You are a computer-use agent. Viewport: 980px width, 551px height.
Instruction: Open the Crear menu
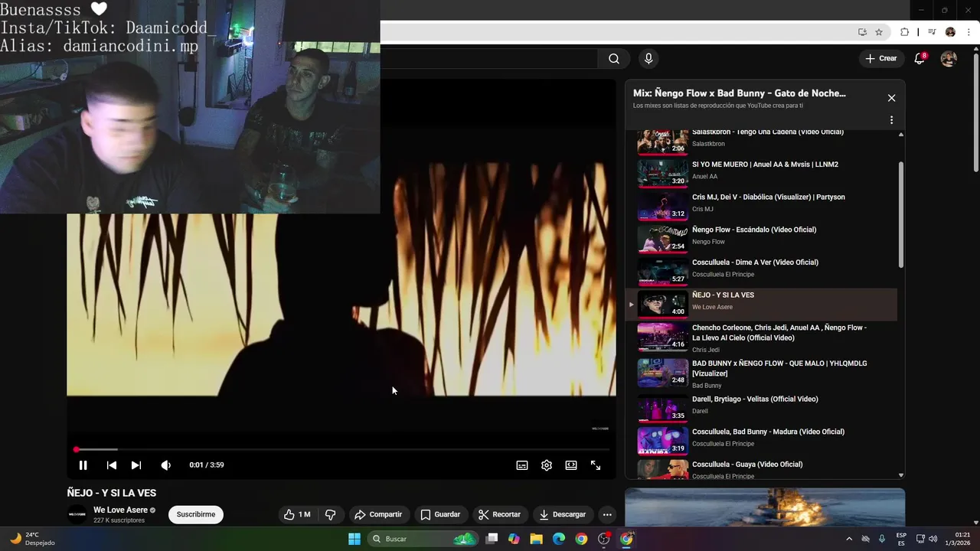[881, 59]
